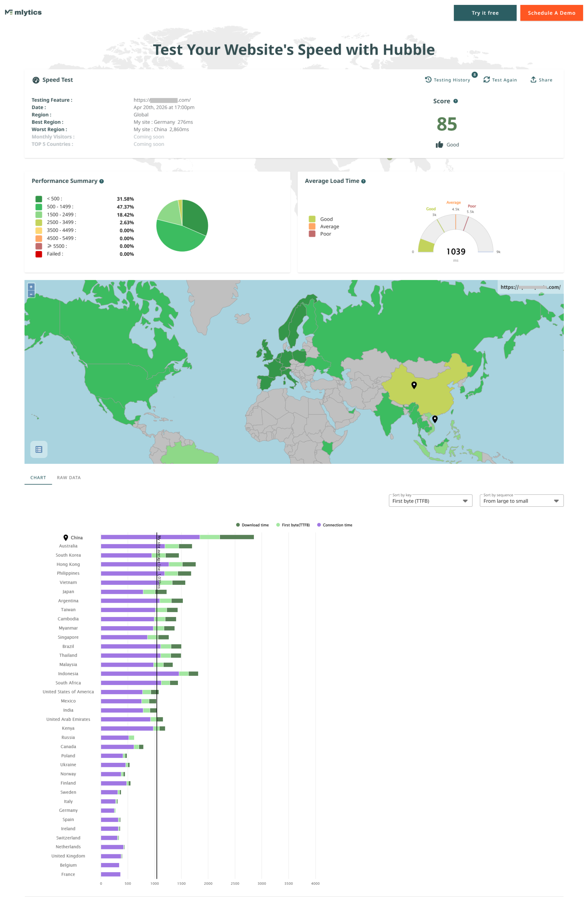Click the Schedule A Demo button
Screen dimensions: 588x897
[551, 13]
